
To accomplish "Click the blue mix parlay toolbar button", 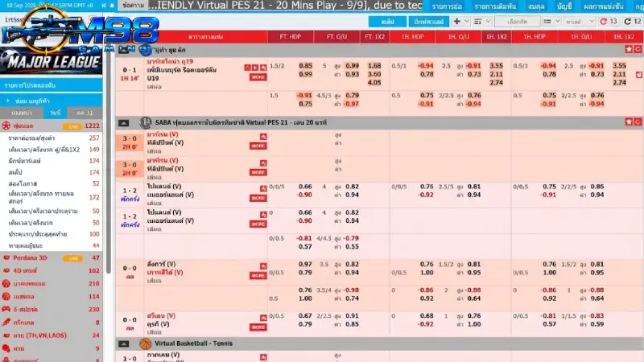I will click(x=428, y=22).
